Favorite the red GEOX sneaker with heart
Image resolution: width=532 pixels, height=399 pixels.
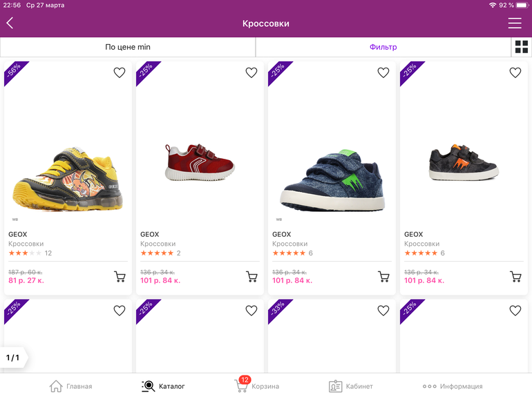[x=251, y=72]
